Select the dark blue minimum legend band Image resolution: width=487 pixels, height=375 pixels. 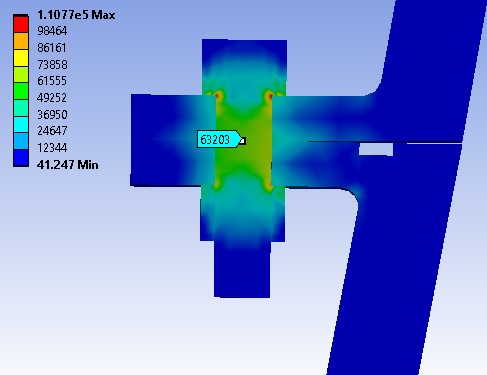pyautogui.click(x=21, y=158)
